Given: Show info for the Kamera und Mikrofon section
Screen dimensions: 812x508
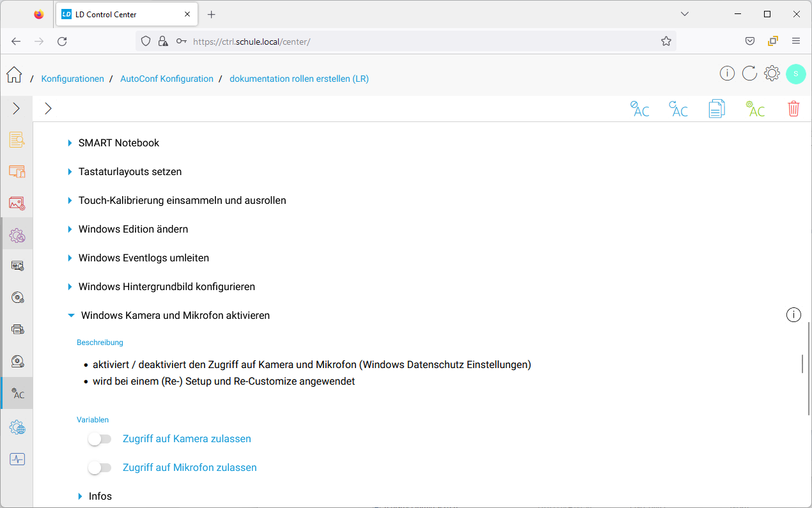Looking at the screenshot, I should (x=793, y=314).
